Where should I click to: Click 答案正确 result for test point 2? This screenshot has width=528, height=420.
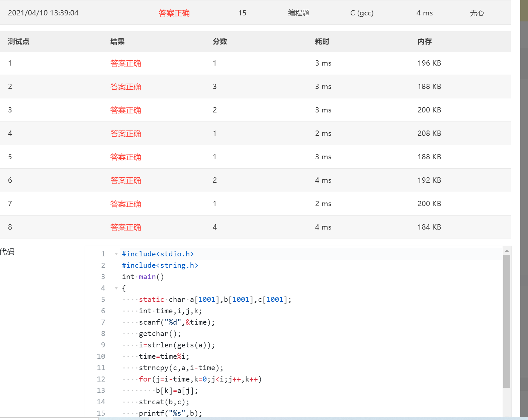coord(126,87)
